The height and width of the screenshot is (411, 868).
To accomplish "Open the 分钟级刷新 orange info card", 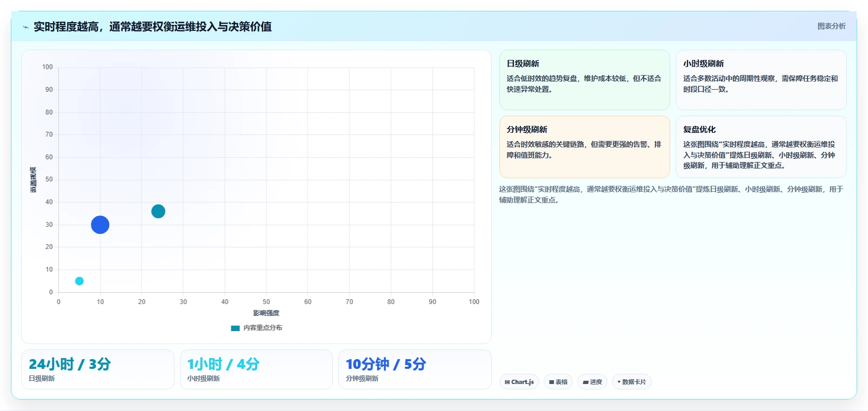I will coord(585,147).
